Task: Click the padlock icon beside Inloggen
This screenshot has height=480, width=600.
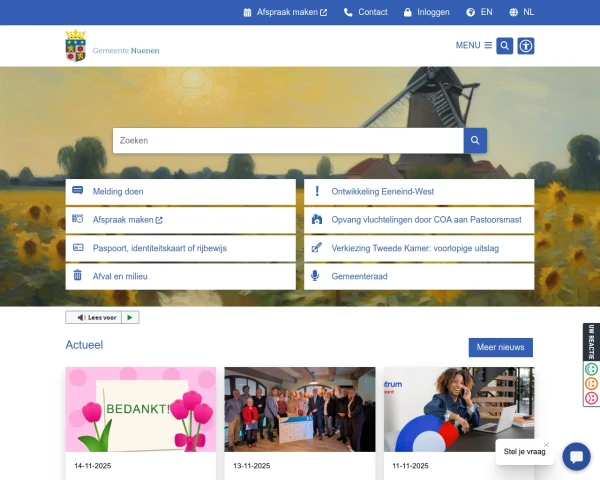Action: tap(408, 13)
